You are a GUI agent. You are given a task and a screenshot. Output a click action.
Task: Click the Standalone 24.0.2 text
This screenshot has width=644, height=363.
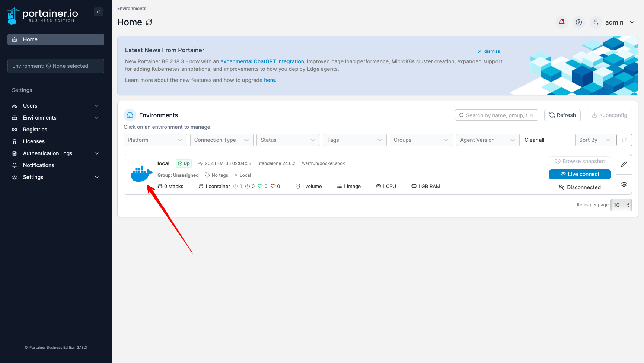click(x=276, y=163)
